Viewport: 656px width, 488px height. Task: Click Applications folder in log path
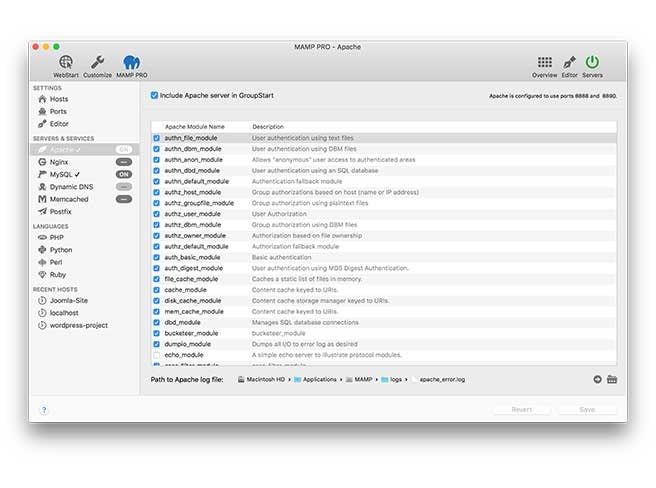click(315, 380)
